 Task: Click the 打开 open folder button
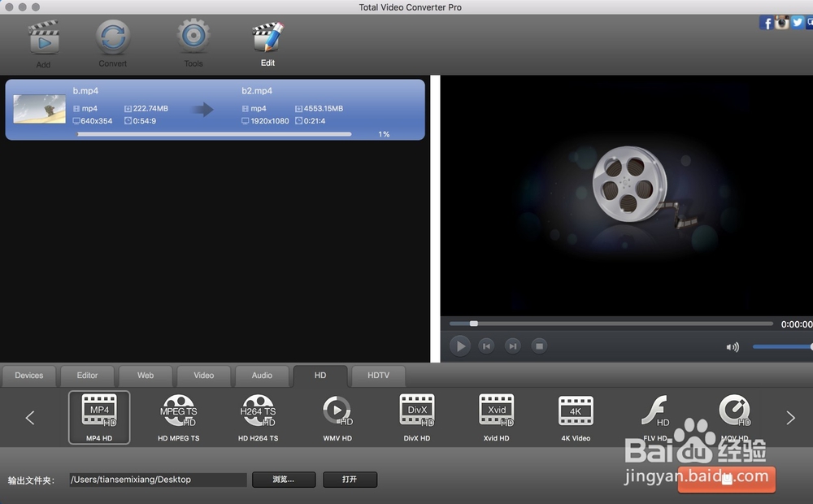pos(350,480)
